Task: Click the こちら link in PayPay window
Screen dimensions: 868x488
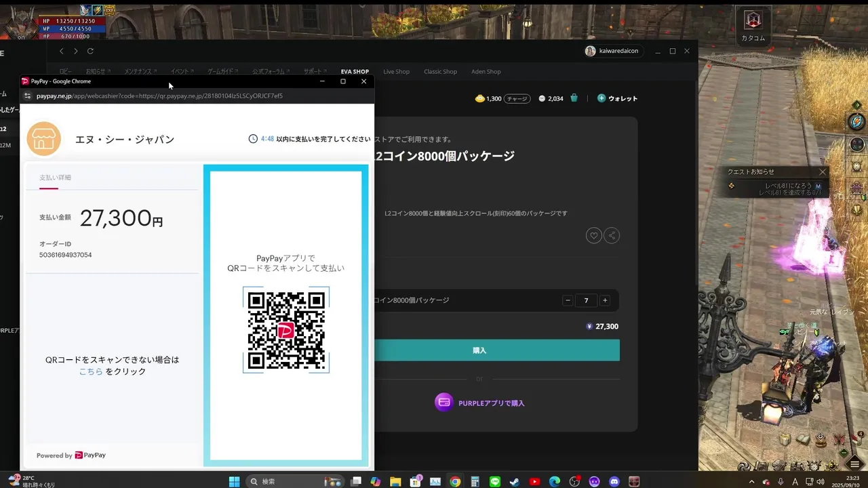Action: pos(91,371)
